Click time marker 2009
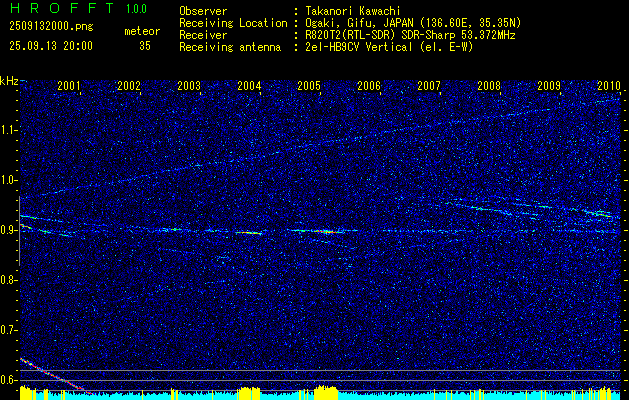 (x=549, y=85)
